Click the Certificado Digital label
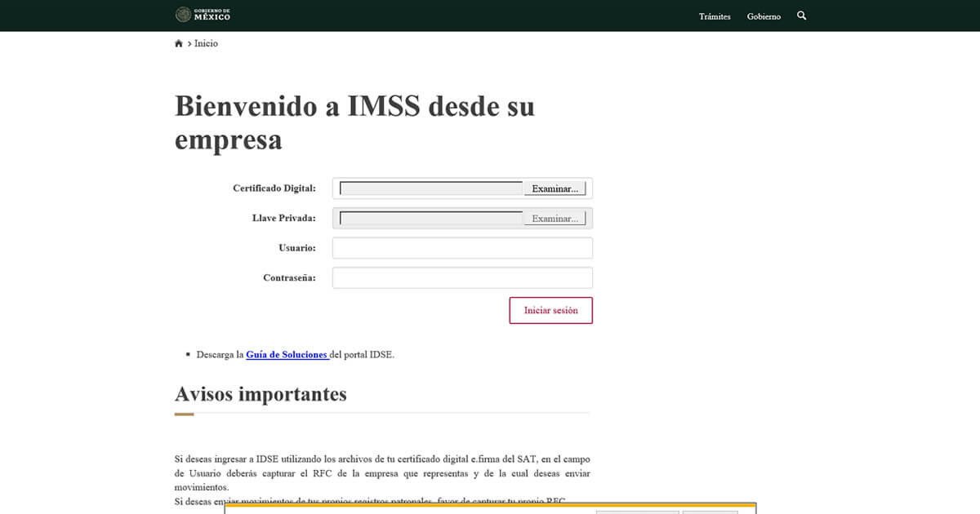 coord(274,188)
